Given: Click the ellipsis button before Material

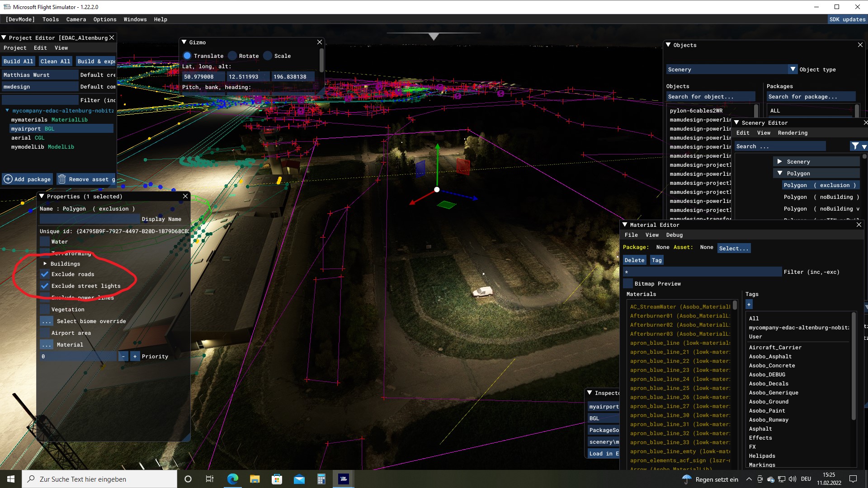Looking at the screenshot, I should pos(47,345).
